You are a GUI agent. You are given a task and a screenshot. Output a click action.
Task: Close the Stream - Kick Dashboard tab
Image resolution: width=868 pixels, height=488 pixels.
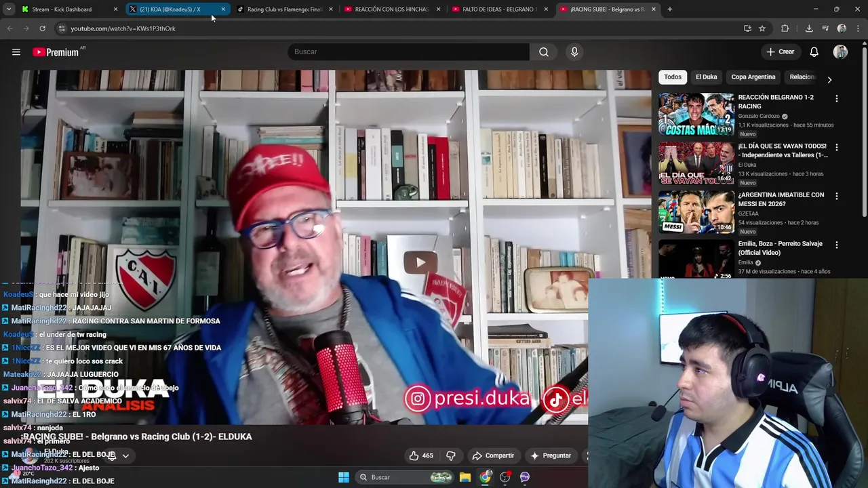tap(115, 9)
